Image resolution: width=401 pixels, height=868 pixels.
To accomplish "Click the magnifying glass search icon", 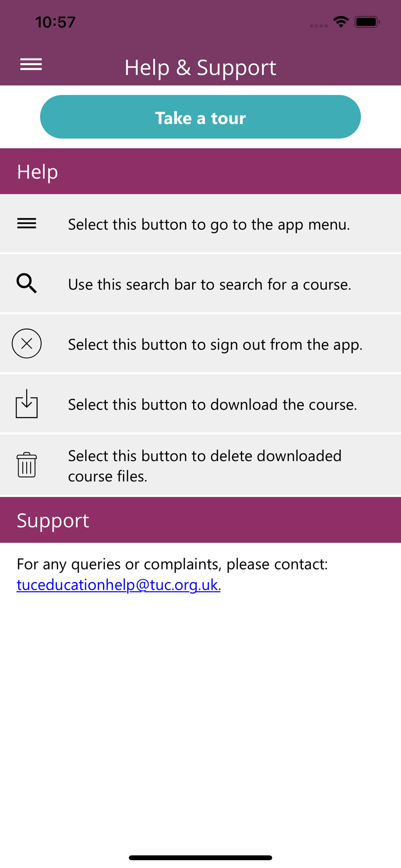I will tap(26, 283).
